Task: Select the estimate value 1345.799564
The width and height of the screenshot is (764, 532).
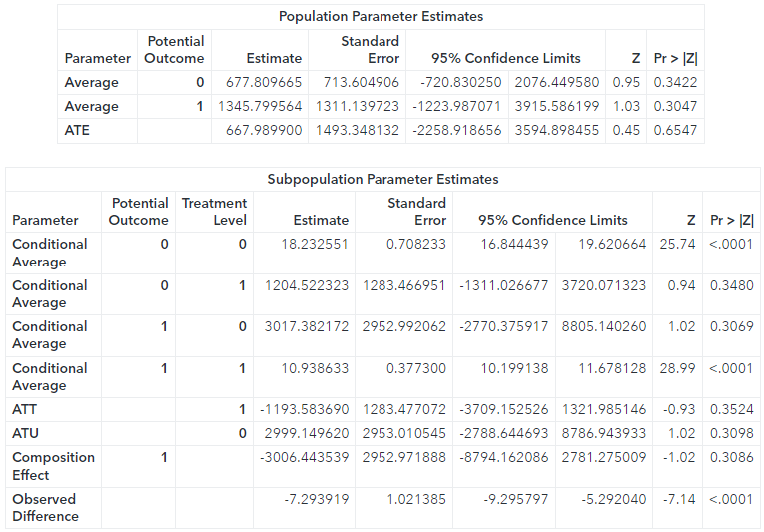Action: [x=260, y=106]
